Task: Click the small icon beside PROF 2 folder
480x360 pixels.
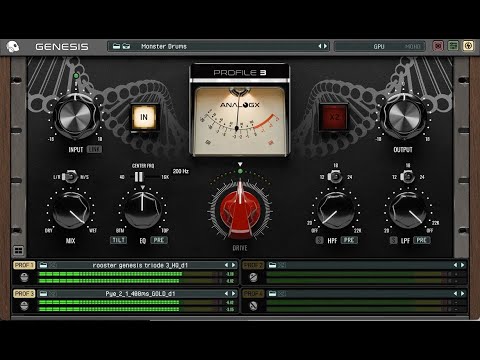Action: point(282,265)
